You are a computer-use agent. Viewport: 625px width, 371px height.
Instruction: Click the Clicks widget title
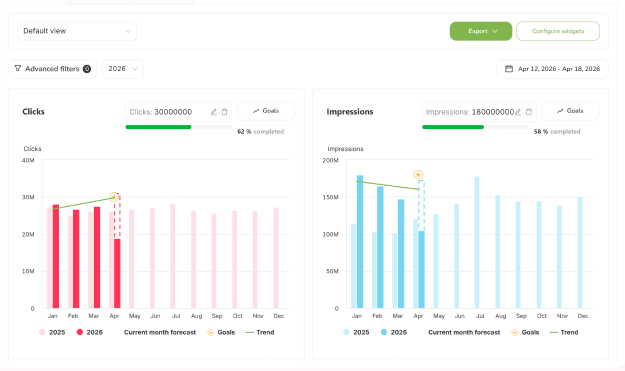(33, 112)
